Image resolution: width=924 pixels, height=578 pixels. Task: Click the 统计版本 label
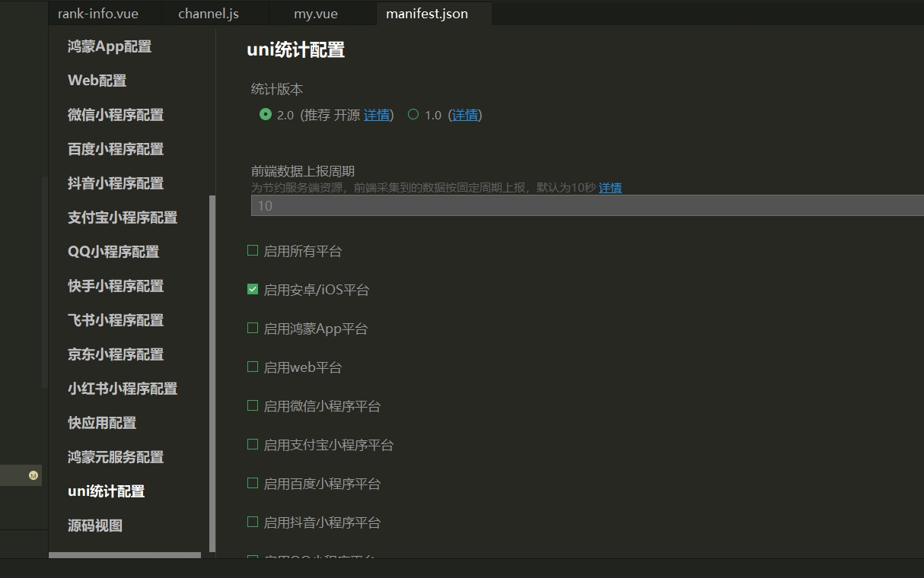click(x=277, y=89)
